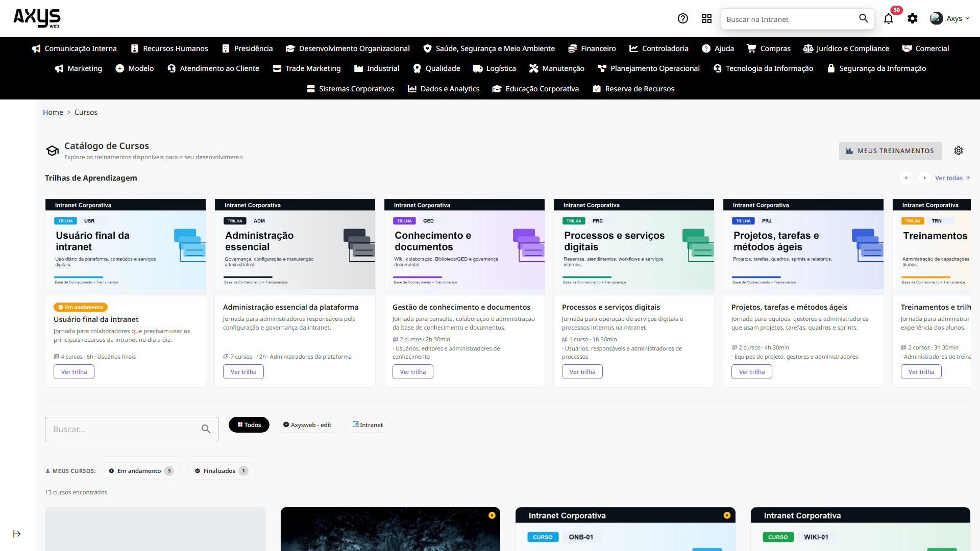Click play icon on ONB-01 course card
980x551 pixels.
click(x=727, y=515)
